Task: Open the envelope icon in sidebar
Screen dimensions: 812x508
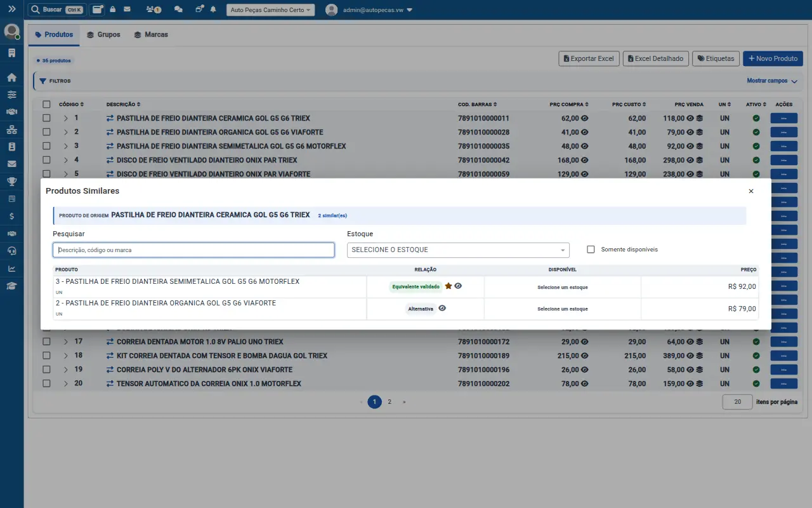Action: click(x=11, y=164)
